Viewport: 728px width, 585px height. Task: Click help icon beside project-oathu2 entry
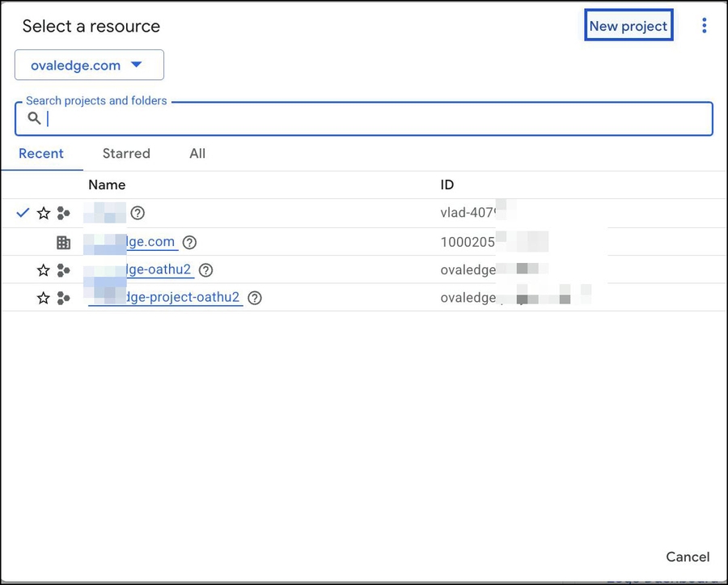(x=255, y=298)
